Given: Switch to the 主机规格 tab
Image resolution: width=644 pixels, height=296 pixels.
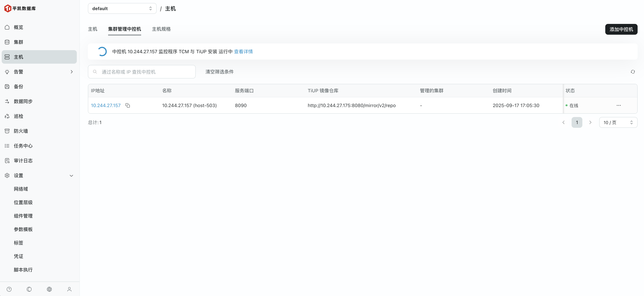Looking at the screenshot, I should (x=161, y=29).
